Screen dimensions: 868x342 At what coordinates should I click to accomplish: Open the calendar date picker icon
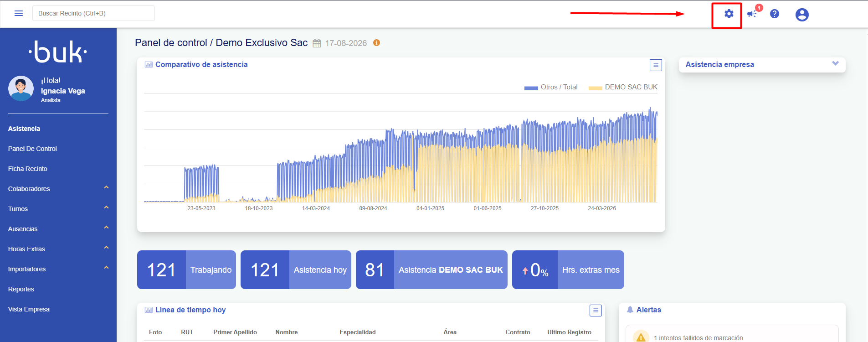[x=317, y=43]
